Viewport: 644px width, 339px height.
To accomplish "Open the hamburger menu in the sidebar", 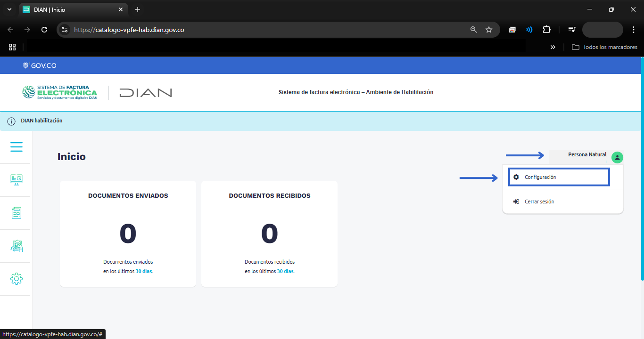I will [17, 147].
